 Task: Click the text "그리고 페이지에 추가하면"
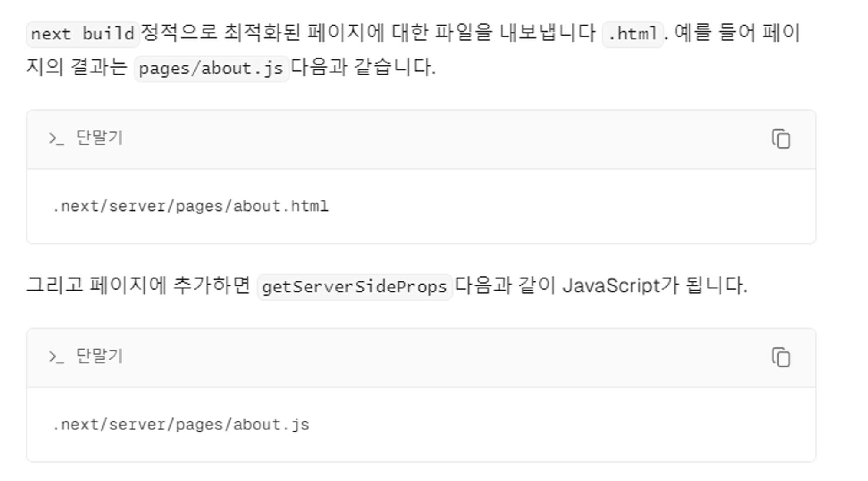click(138, 285)
